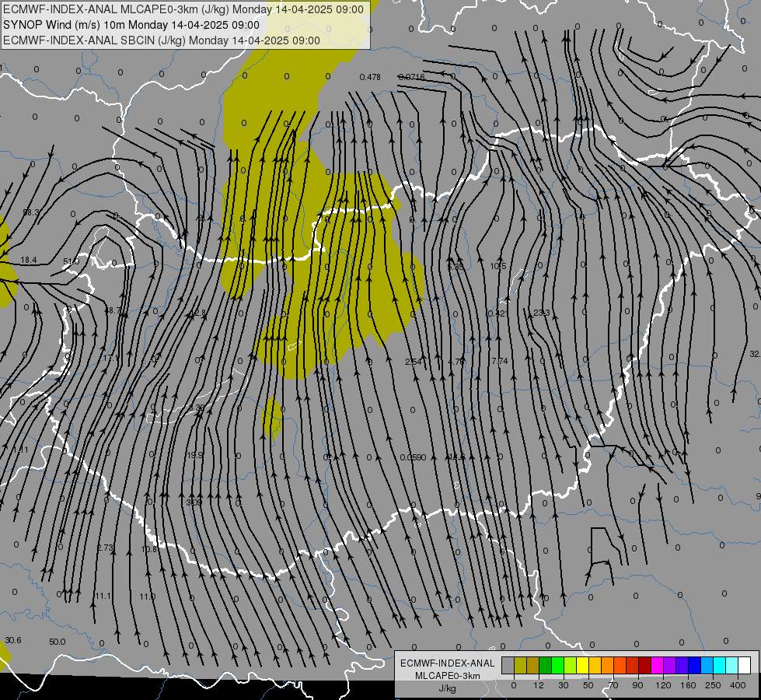Select the 0.421 grid value
761x700 pixels.
click(498, 313)
